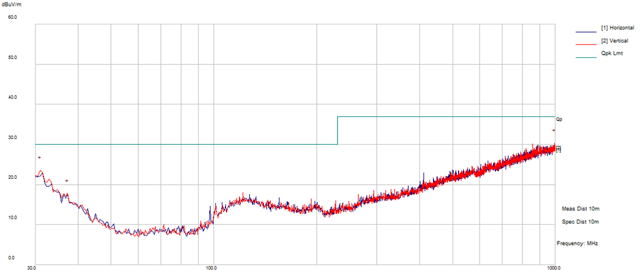Select the dBuV/m unit label
This screenshot has width=644, height=276.
click(x=11, y=4)
